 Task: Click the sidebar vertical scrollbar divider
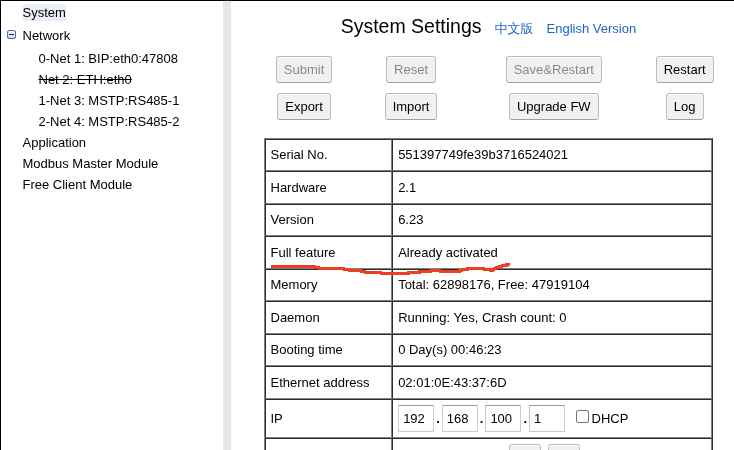pyautogui.click(x=227, y=225)
